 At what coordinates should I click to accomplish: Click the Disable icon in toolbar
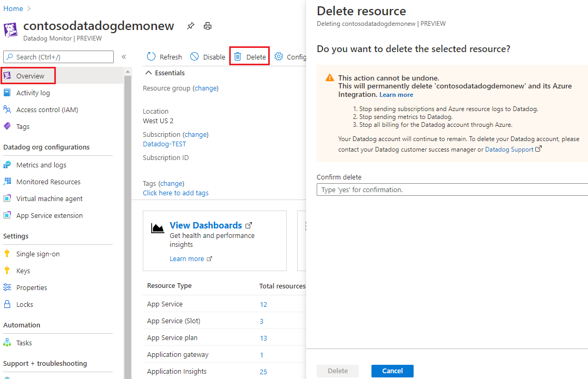194,56
